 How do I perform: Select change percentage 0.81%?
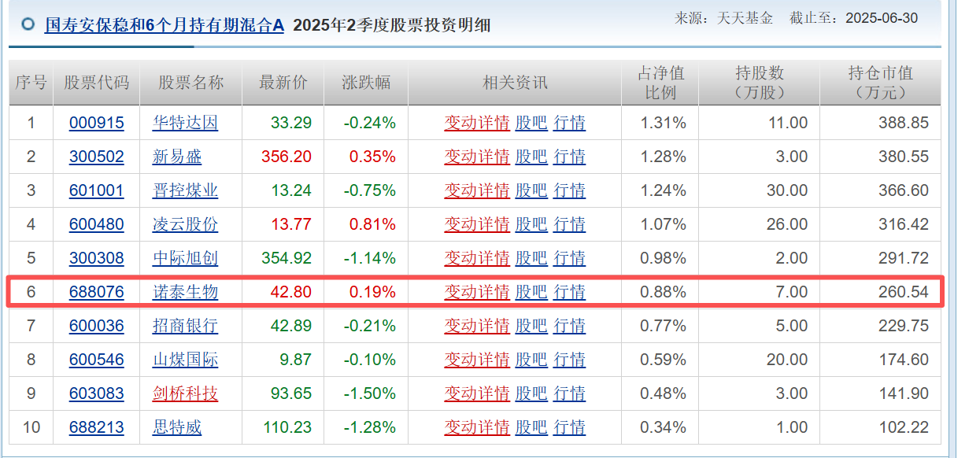click(x=373, y=224)
